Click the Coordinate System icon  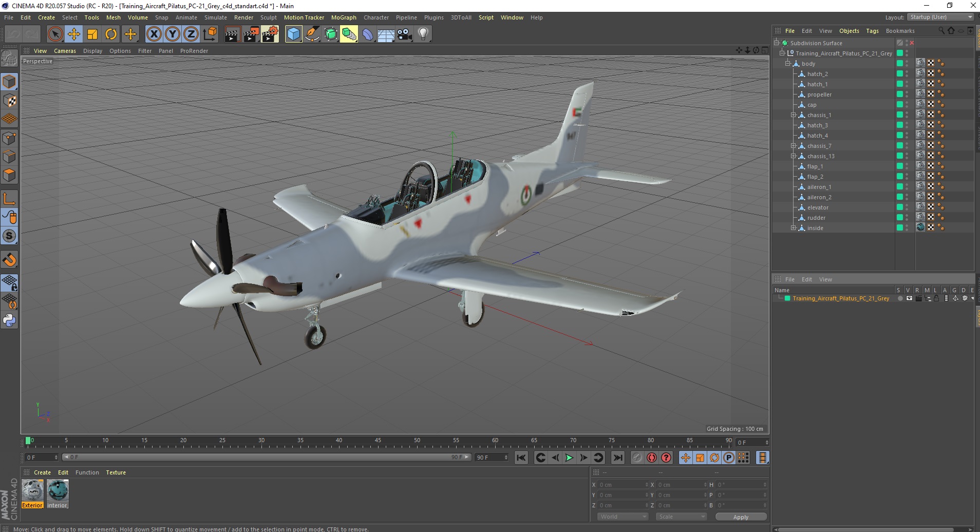coord(210,34)
